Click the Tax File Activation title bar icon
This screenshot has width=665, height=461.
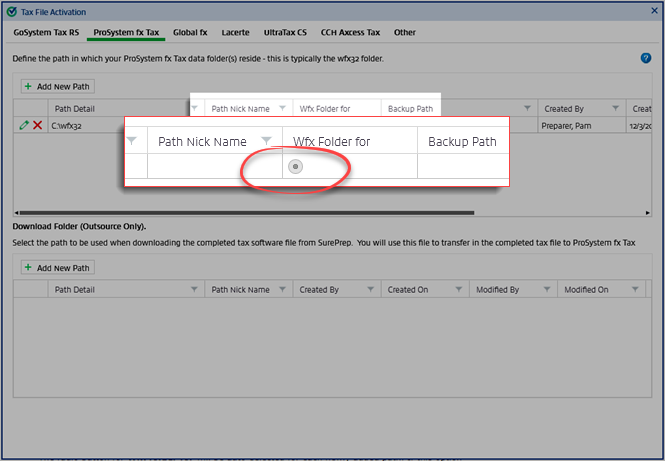(x=11, y=11)
